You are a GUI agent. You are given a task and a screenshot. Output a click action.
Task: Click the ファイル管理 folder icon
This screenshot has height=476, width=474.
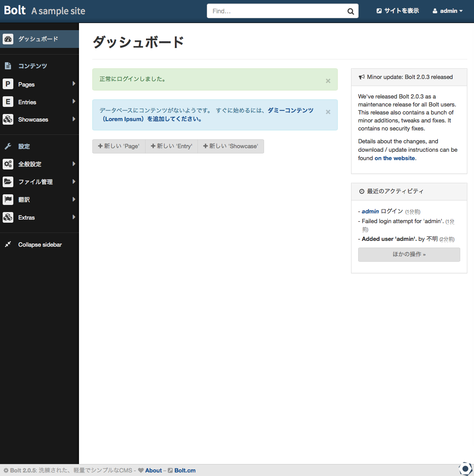pos(8,181)
